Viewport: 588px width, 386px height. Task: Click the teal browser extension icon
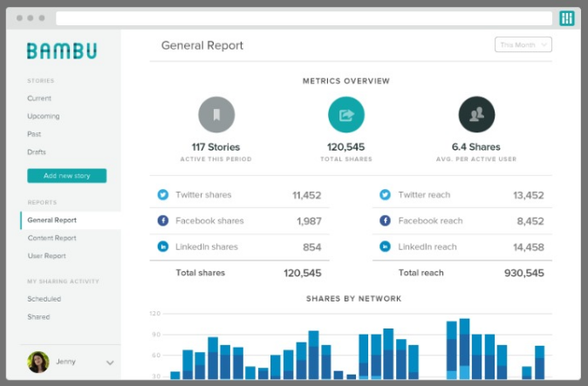[567, 18]
